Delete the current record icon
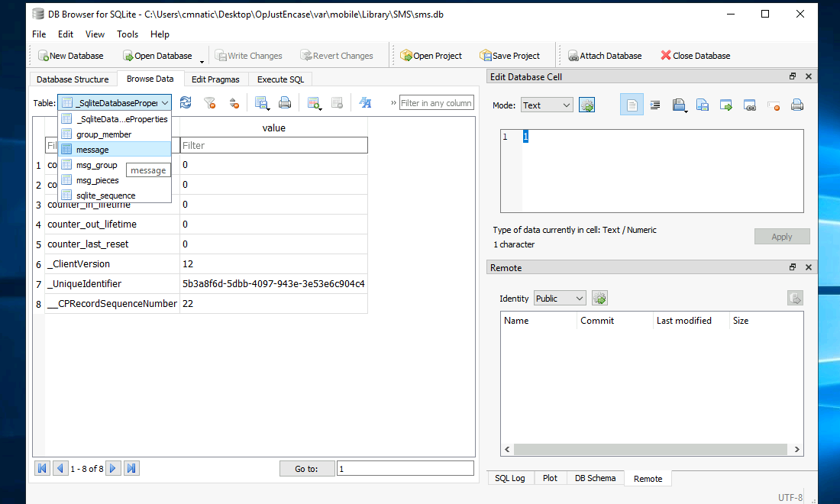 (x=337, y=103)
